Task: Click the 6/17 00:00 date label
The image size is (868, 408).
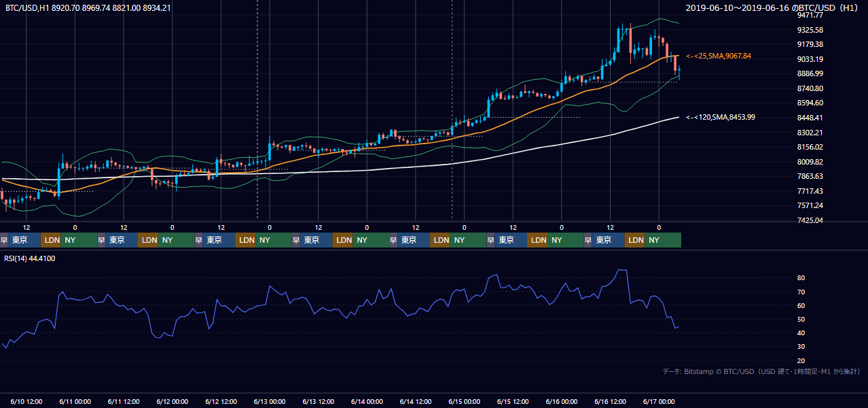Action: pyautogui.click(x=659, y=401)
